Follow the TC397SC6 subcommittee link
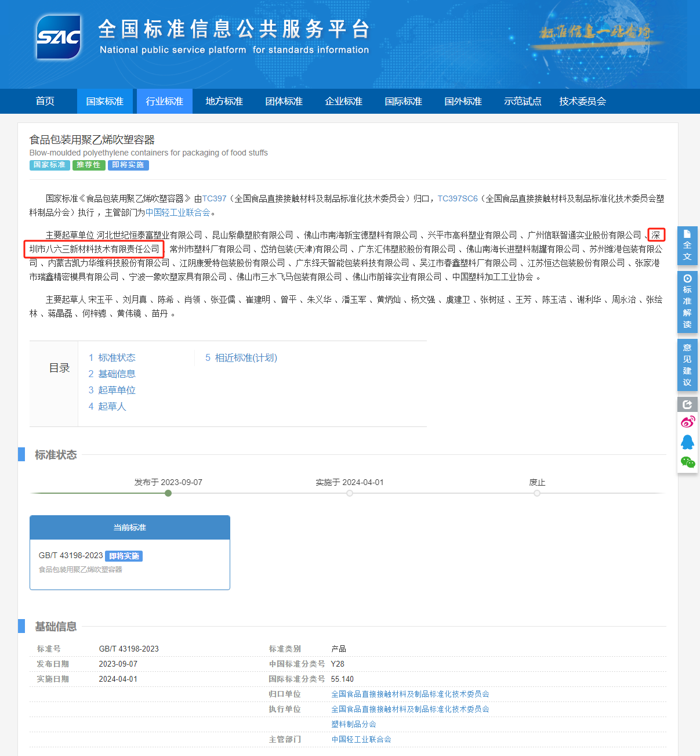Screen dimensions: 700x756 click(x=458, y=198)
